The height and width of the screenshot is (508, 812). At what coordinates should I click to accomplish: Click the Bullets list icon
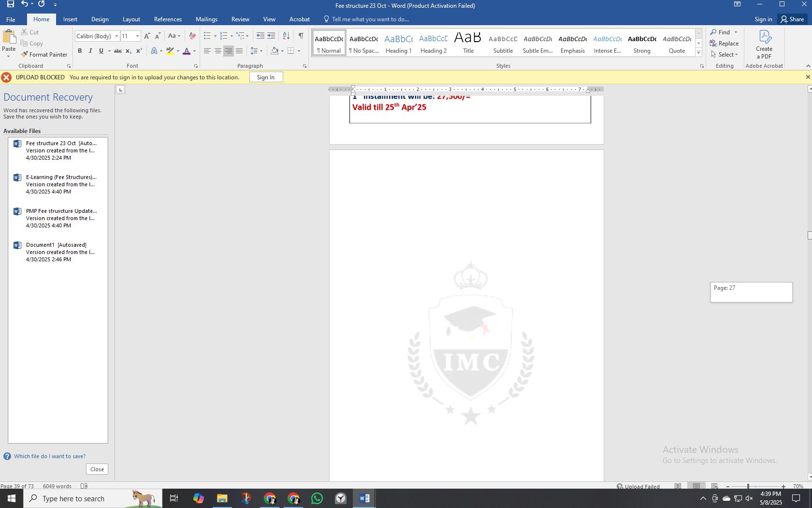tap(207, 36)
